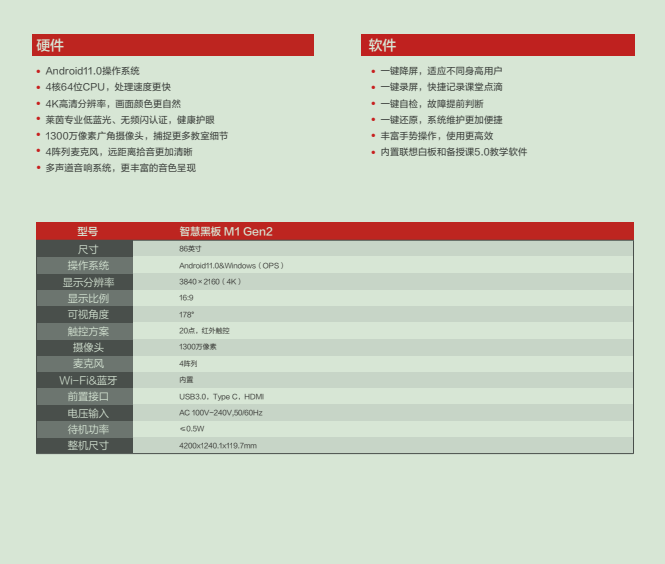
Task: Select the 尺寸 row label
Action: click(85, 249)
